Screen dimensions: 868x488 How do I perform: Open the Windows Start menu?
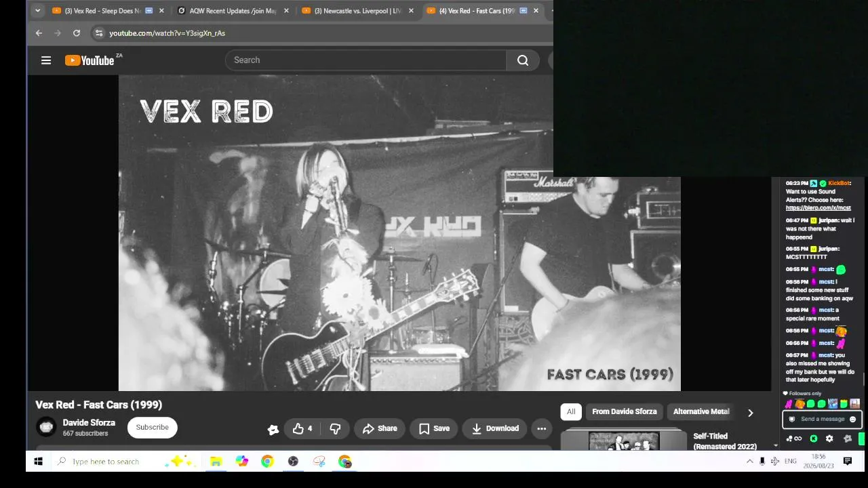tap(39, 462)
